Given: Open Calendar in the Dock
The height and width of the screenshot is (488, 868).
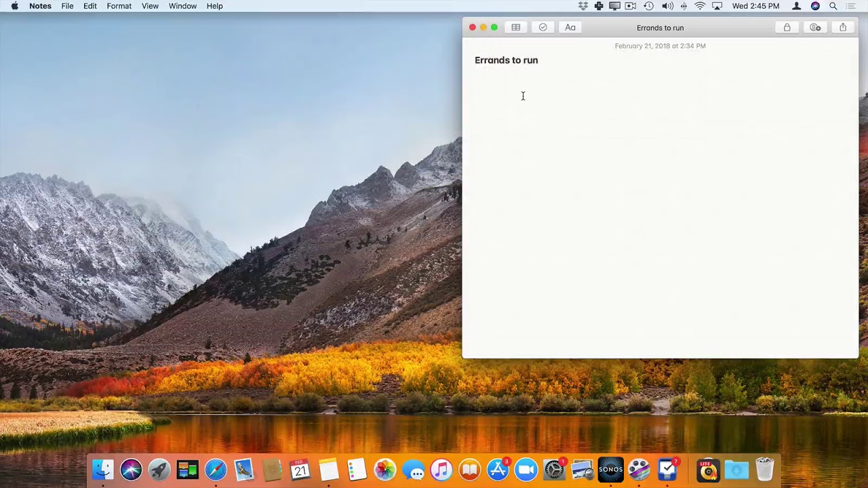Looking at the screenshot, I should coord(300,470).
